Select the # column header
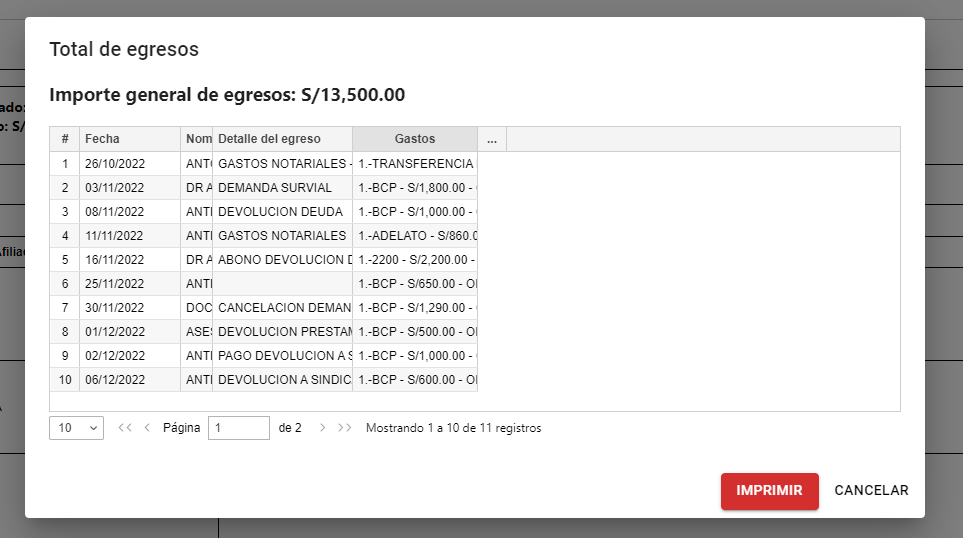This screenshot has width=963, height=538. [x=64, y=139]
